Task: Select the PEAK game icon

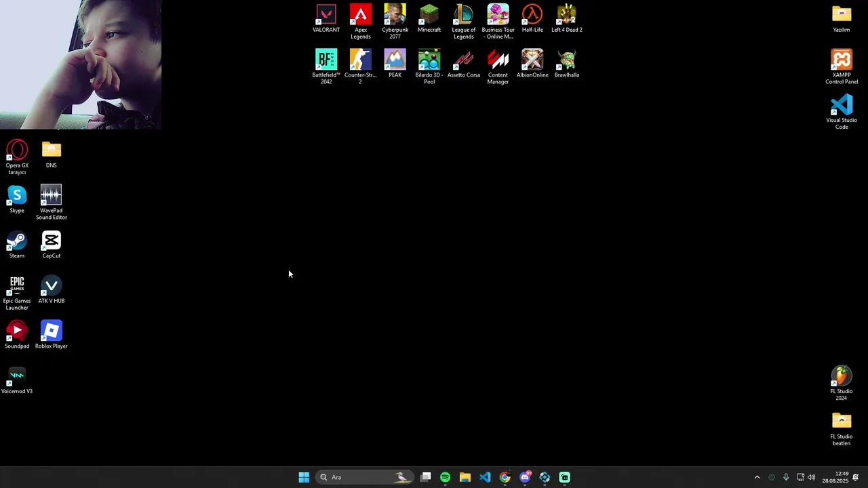Action: point(395,64)
